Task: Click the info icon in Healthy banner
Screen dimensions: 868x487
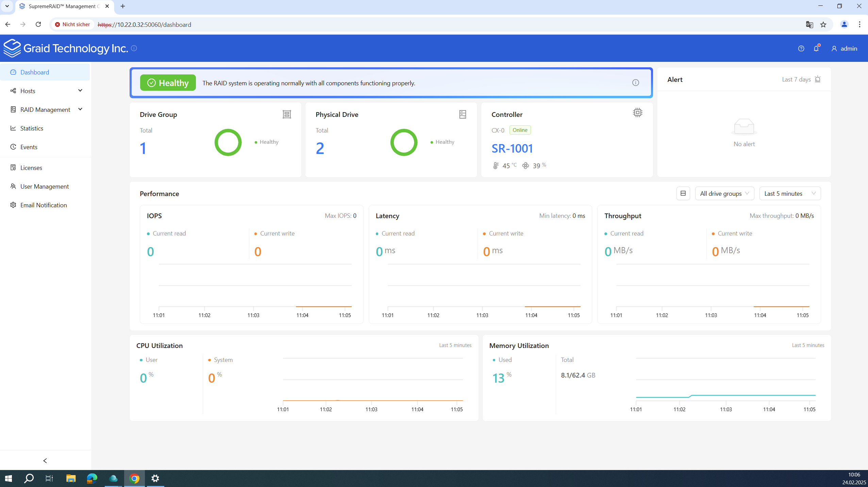Action: pos(636,83)
